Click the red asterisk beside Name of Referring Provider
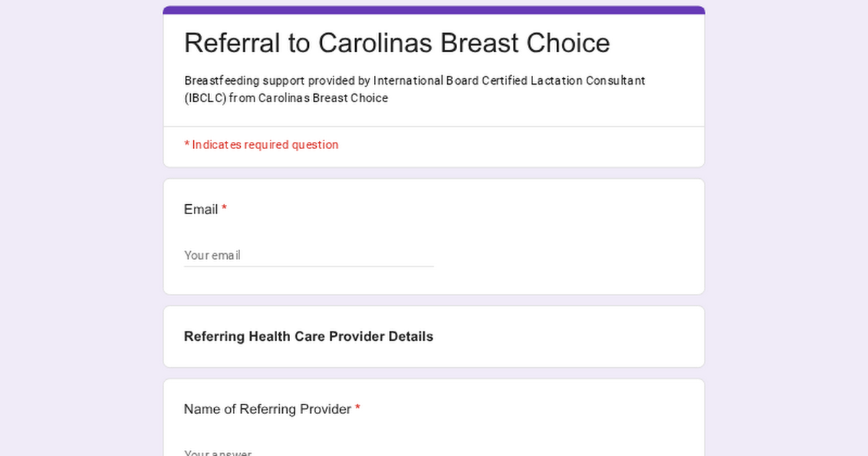The width and height of the screenshot is (868, 456). pyautogui.click(x=357, y=409)
